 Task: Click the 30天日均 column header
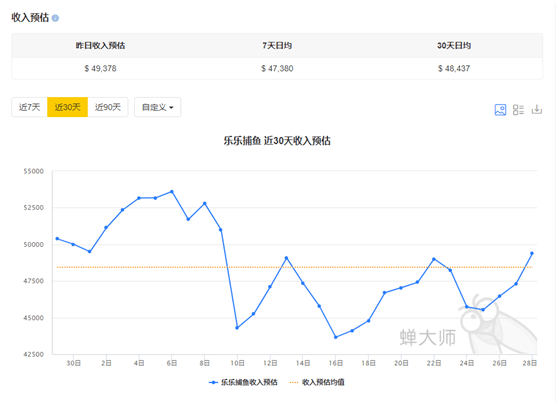pos(454,46)
